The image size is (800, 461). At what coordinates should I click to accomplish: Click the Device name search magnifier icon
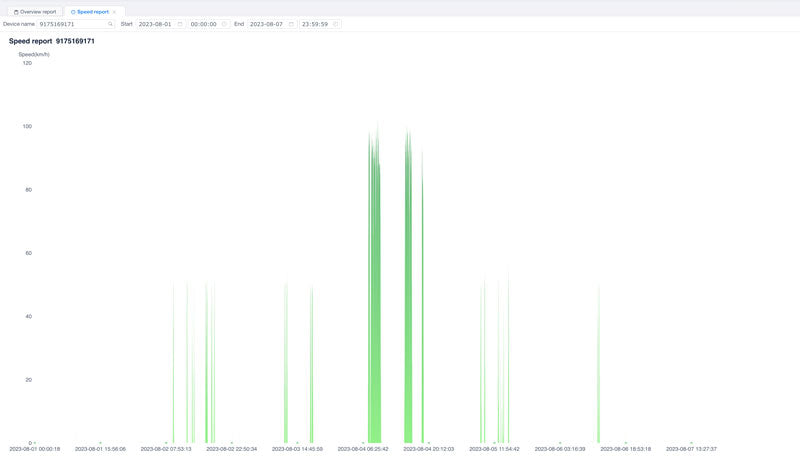click(x=110, y=23)
